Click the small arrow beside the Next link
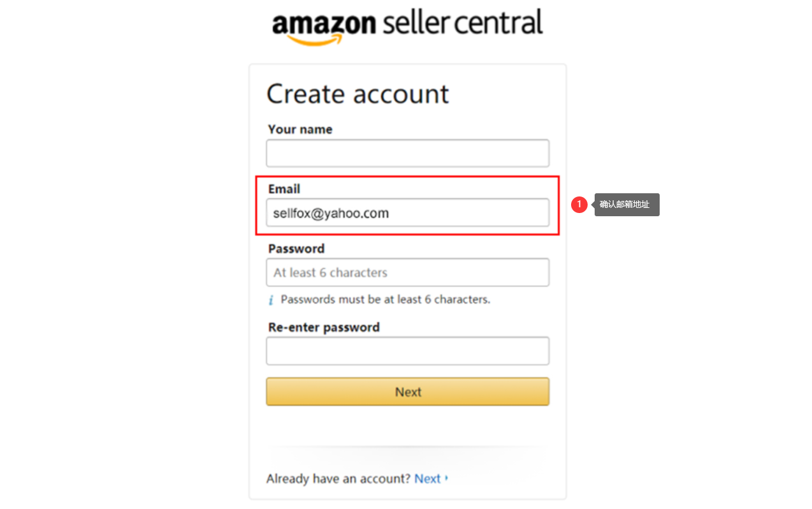Viewport: 812px width, 509px height. point(447,478)
